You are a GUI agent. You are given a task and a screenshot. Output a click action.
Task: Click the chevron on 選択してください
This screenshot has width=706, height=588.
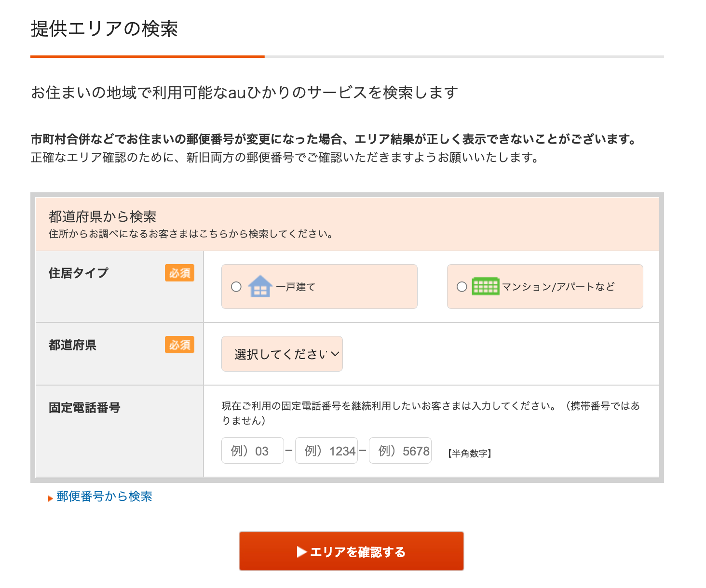click(x=335, y=354)
